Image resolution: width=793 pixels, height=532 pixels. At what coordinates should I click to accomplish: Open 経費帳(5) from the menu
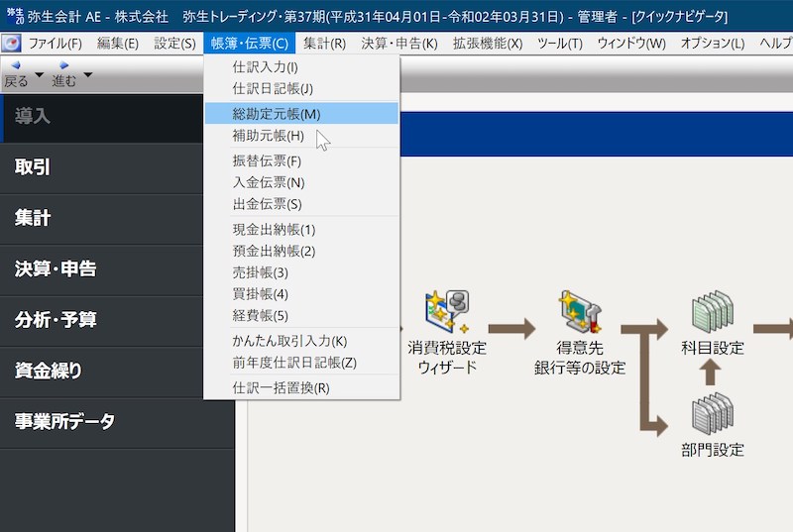click(x=301, y=316)
